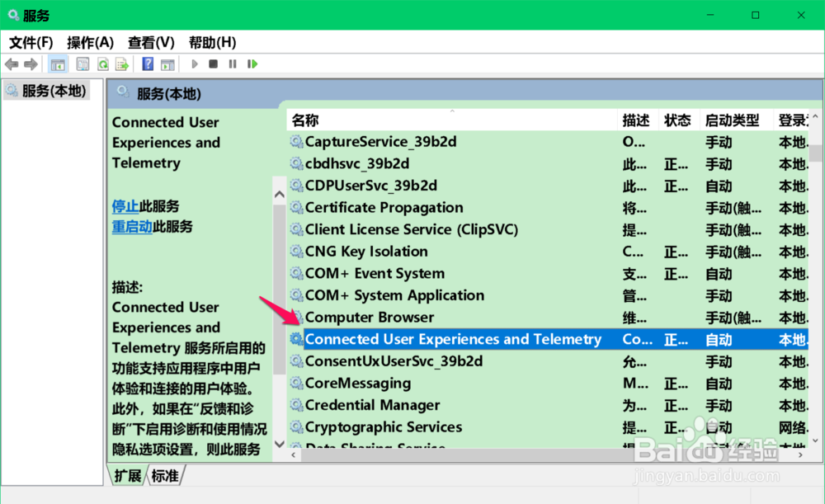Image resolution: width=825 pixels, height=504 pixels.
Task: Open the 查看(V) menu
Action: (151, 43)
